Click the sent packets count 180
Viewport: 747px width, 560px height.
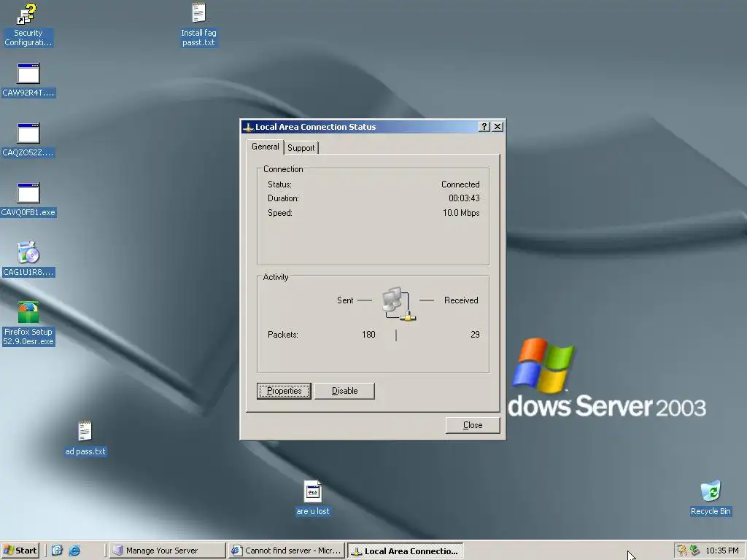368,335
